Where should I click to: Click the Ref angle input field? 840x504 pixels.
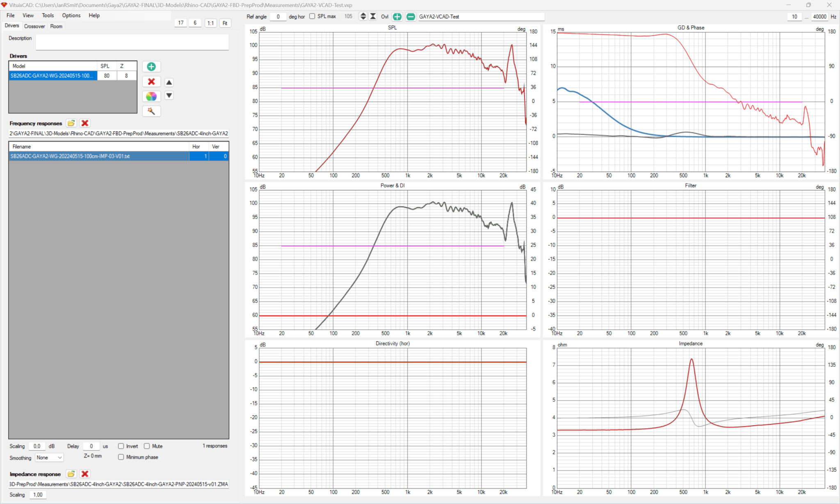pos(278,16)
